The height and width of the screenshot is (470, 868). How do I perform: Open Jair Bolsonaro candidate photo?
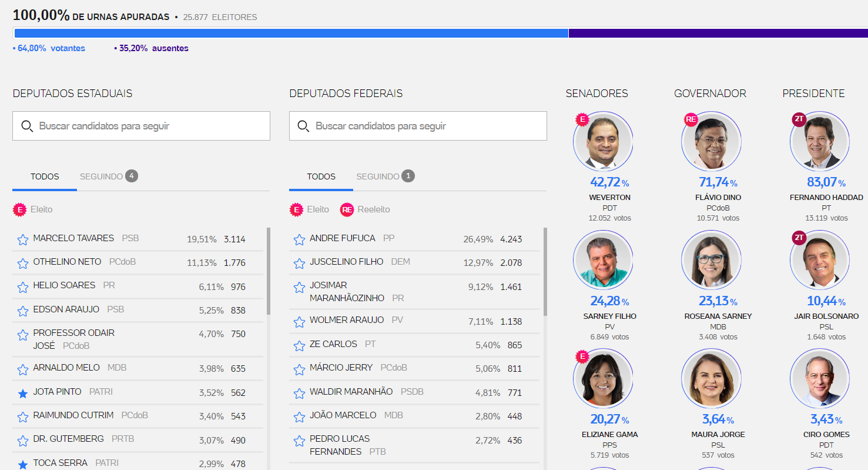(x=819, y=260)
